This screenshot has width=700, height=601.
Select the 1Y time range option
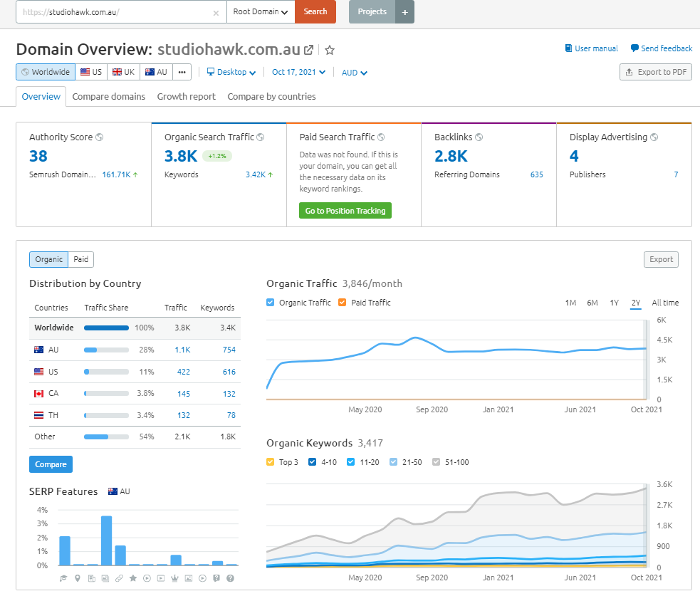(x=614, y=303)
